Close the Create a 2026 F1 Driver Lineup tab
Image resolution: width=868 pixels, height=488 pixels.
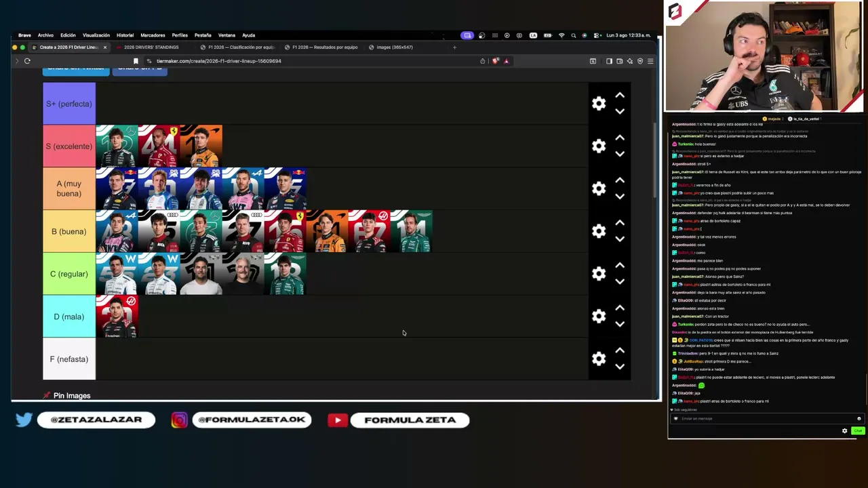point(105,47)
